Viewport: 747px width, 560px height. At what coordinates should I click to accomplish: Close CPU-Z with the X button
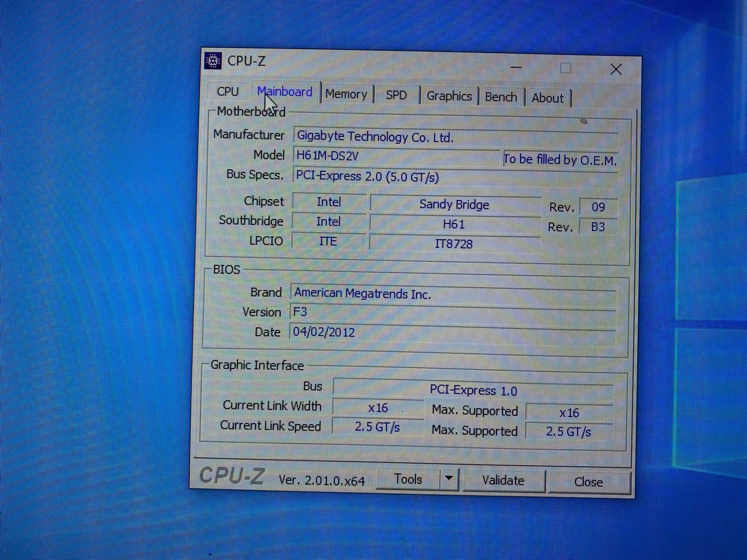pyautogui.click(x=616, y=69)
